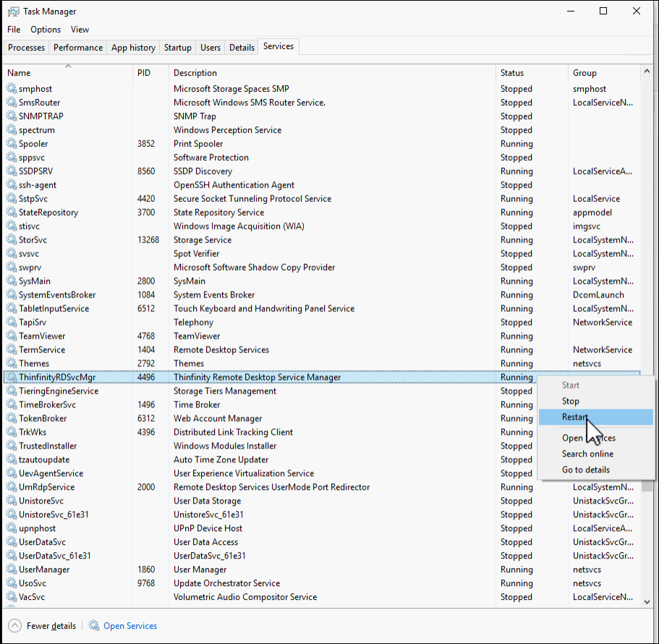Click the PID column header
The image size is (659, 644).
pos(143,72)
